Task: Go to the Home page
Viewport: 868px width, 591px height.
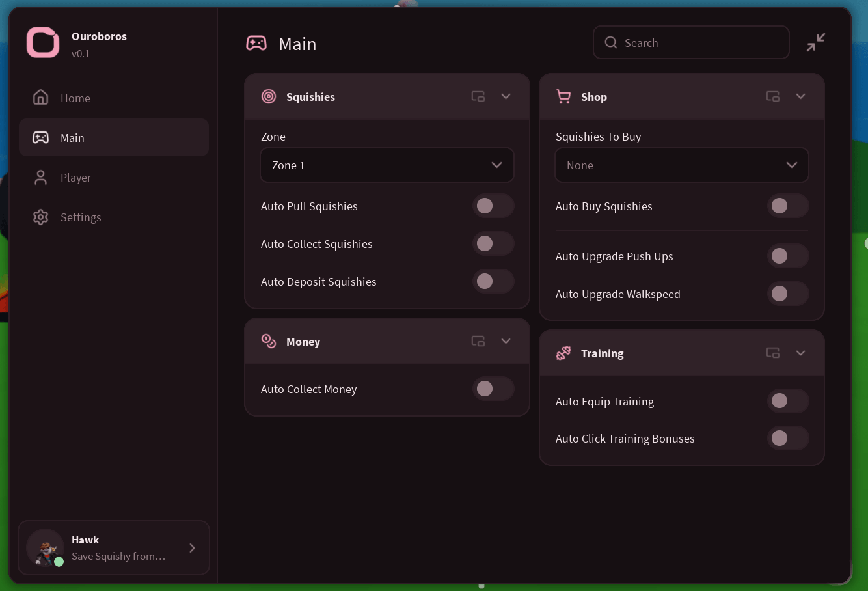Action: (114, 98)
